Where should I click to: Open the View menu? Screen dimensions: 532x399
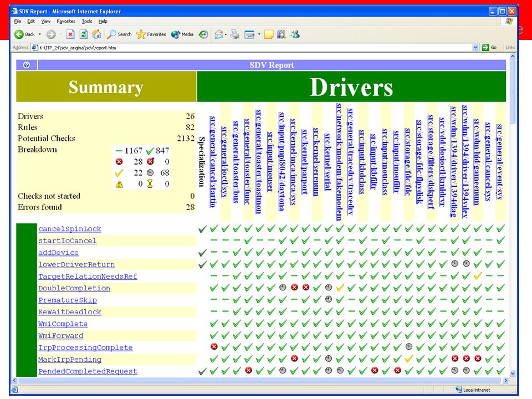pos(46,22)
